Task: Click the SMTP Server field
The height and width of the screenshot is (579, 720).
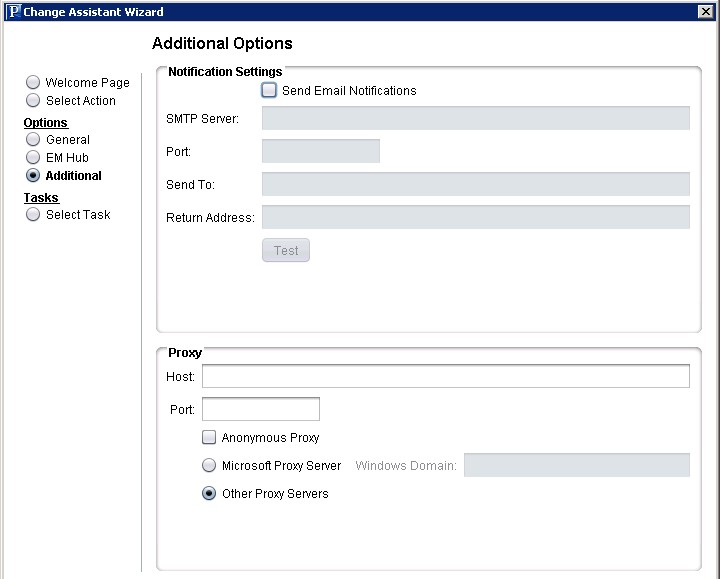Action: tap(475, 118)
